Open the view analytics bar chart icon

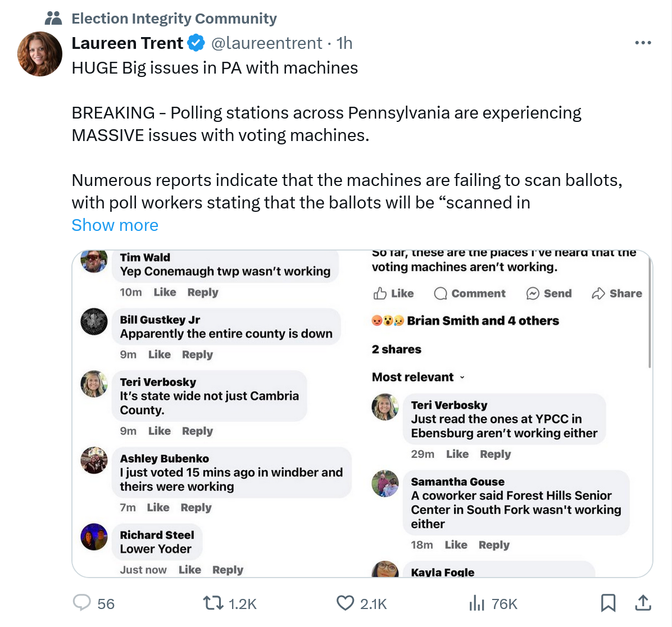click(476, 603)
